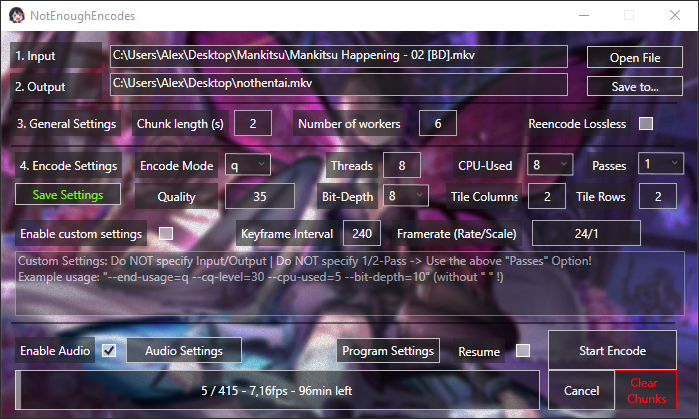
Task: Click the 'Bit-Depth' label
Action: point(347,196)
